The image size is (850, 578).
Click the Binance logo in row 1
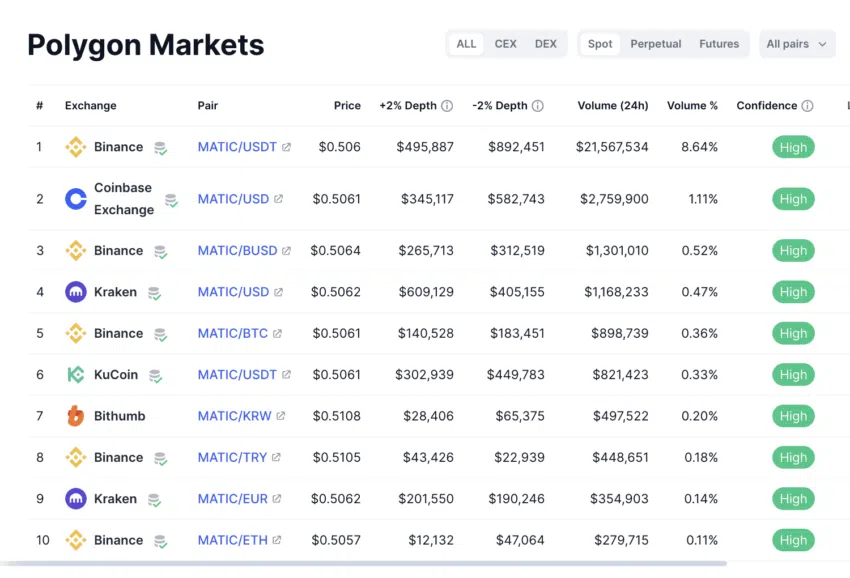tap(76, 147)
